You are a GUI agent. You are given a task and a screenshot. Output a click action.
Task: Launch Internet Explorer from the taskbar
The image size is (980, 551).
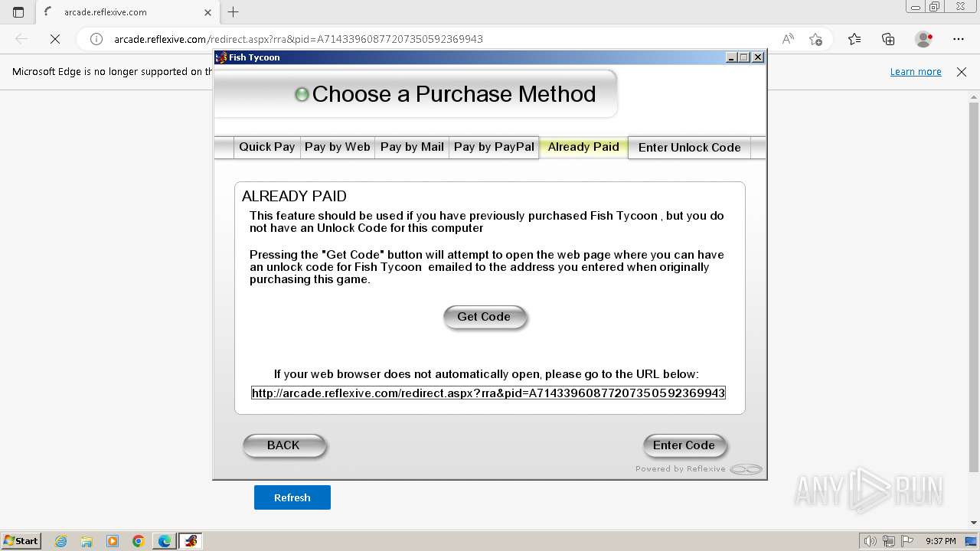(x=60, y=541)
